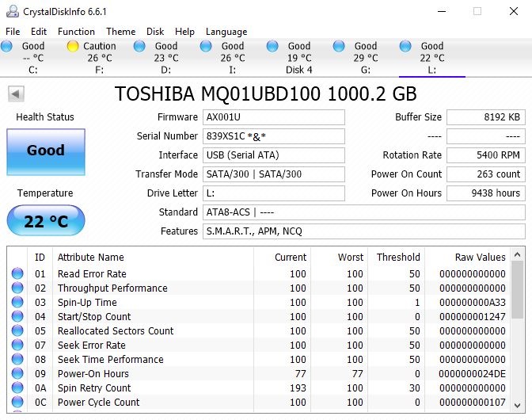Click status orb for Power-On Hours row

tap(17, 373)
